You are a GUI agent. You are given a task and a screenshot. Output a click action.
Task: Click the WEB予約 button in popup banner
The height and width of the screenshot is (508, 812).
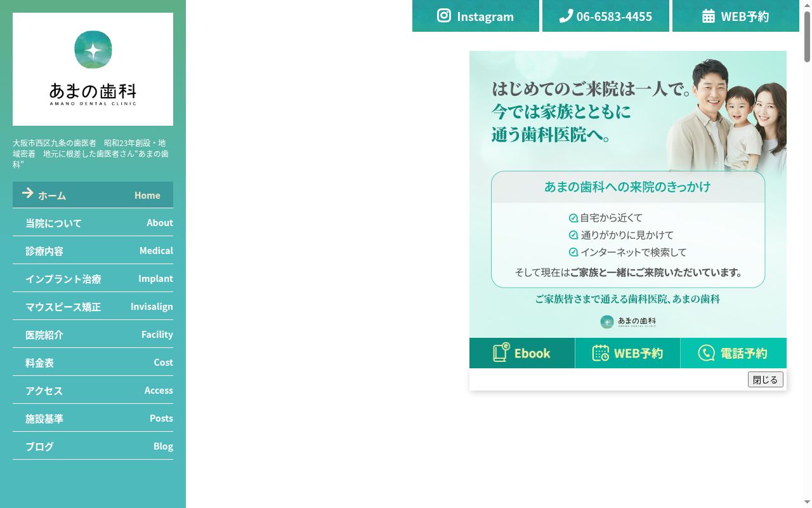627,353
